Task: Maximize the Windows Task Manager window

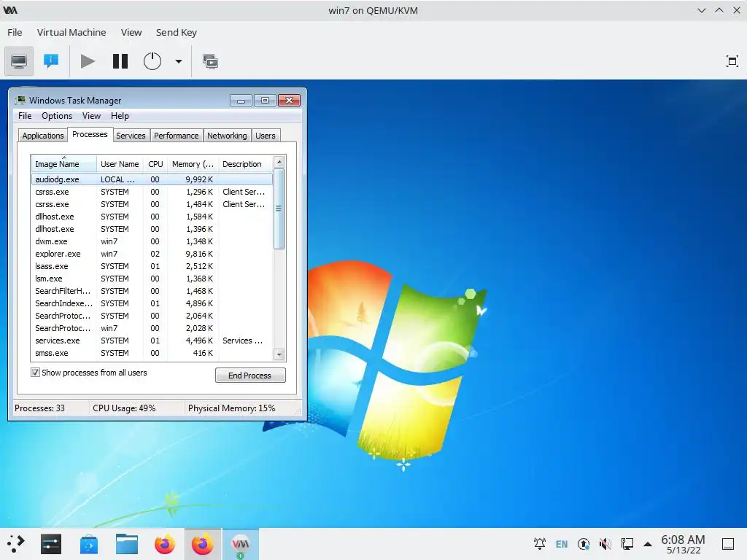Action: (265, 101)
